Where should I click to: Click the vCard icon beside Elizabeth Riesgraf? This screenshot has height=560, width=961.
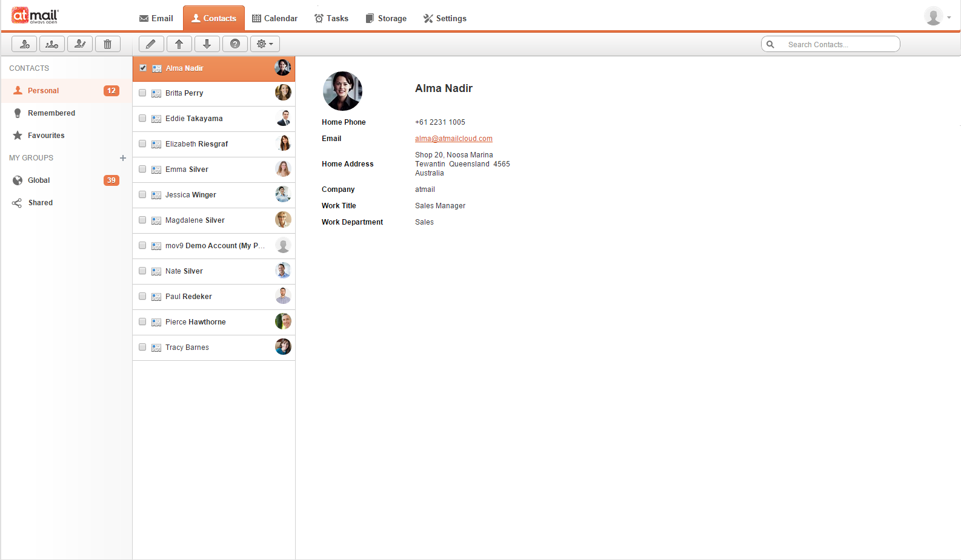[x=156, y=144]
